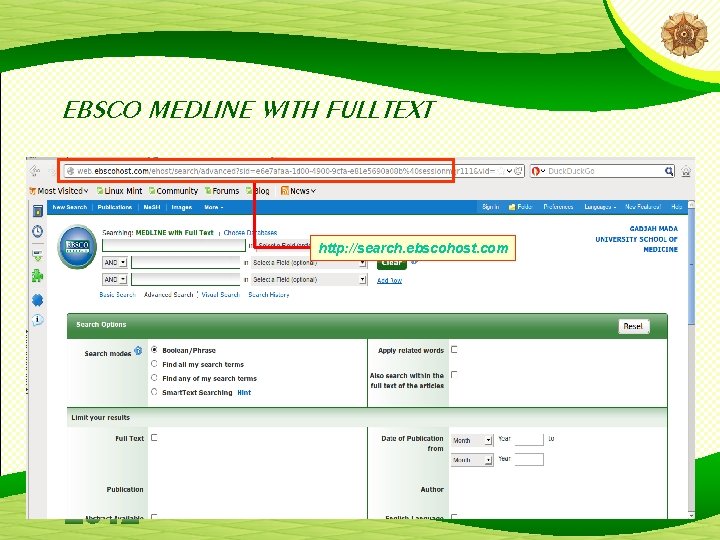The image size is (720, 540).
Task: Open the first Month dropdown for publication date
Action: pos(472,440)
